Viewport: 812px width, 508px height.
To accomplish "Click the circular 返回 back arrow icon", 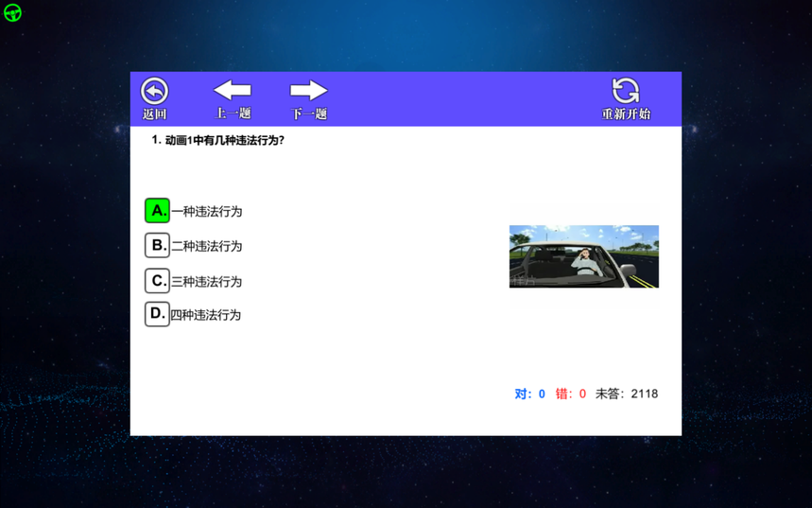I will (x=154, y=91).
